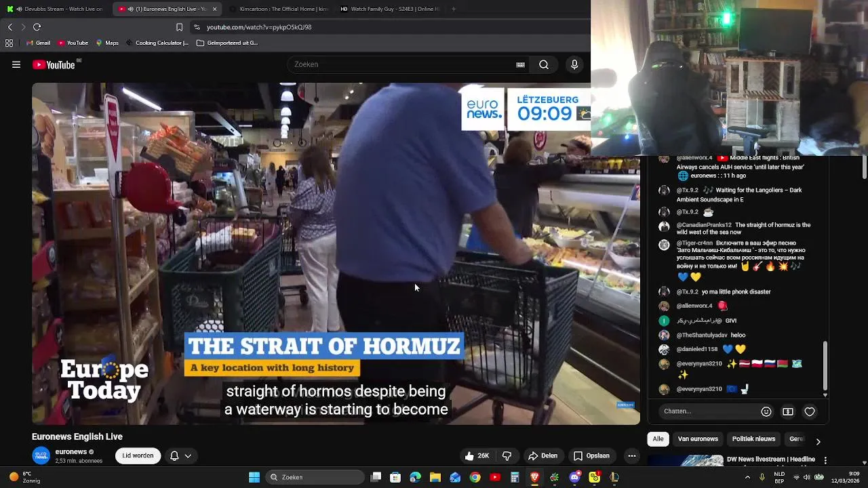This screenshot has height=488, width=868.
Task: Switch to Kimcartoon tab
Action: pos(278,9)
